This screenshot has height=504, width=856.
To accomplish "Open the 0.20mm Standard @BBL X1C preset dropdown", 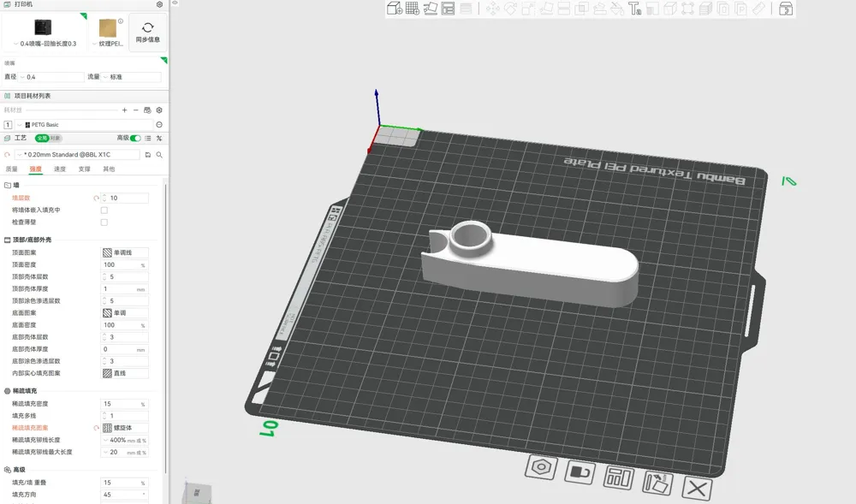I will [76, 155].
